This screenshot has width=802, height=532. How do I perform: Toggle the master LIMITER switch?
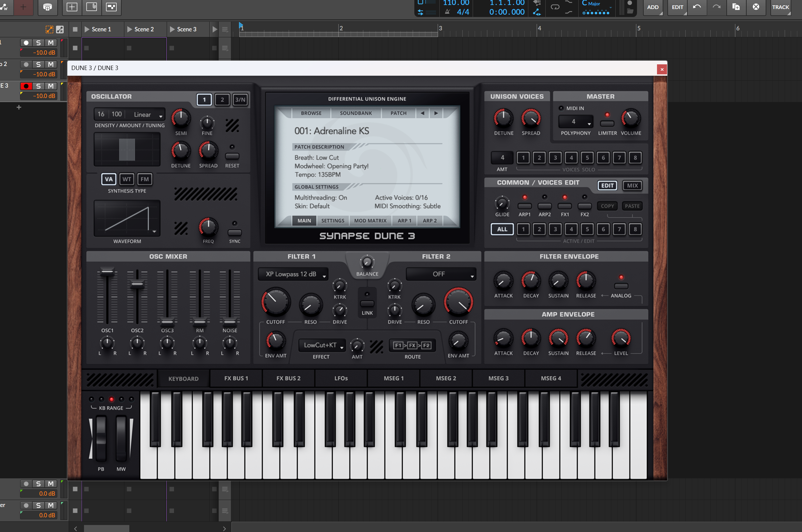pyautogui.click(x=607, y=123)
